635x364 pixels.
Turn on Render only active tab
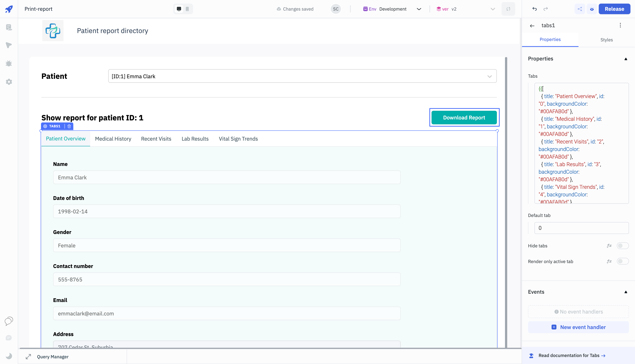click(622, 261)
